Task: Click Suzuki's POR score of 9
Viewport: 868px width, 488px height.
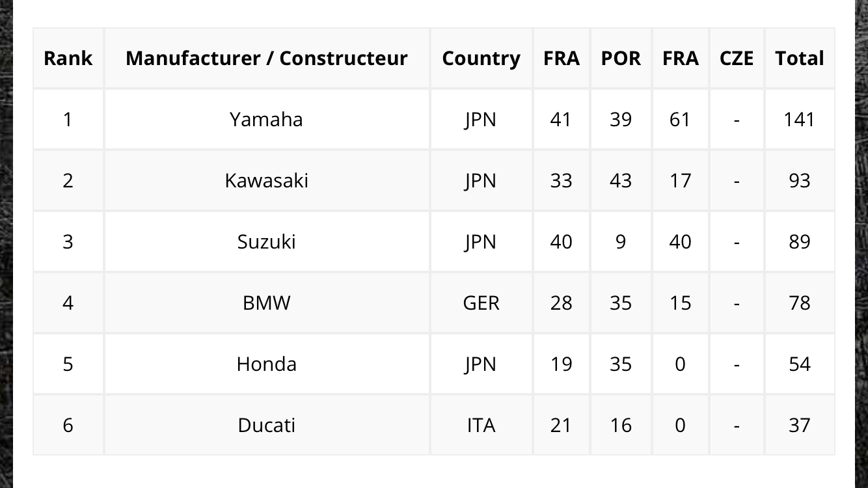Action: click(620, 242)
